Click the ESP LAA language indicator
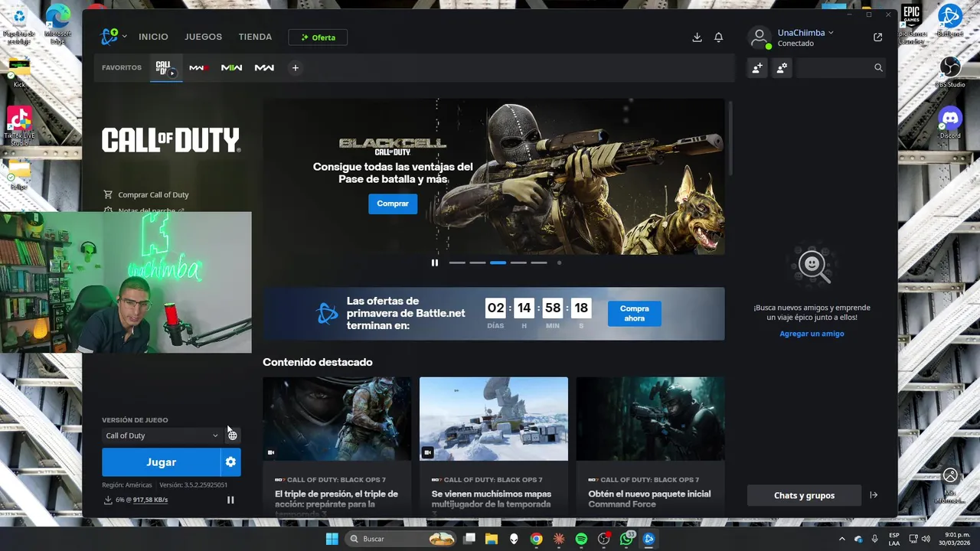 point(894,539)
